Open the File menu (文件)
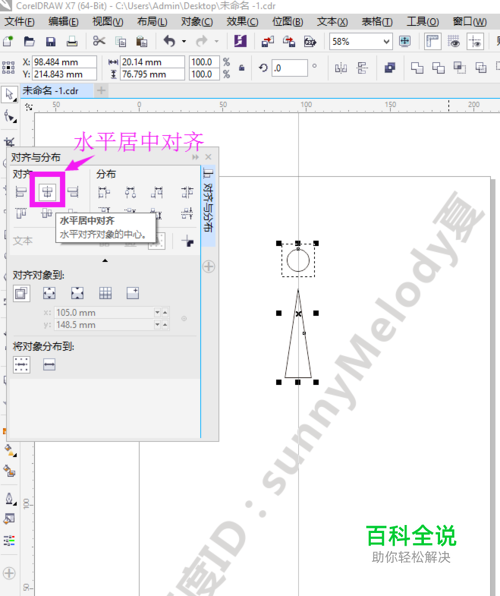The height and width of the screenshot is (596, 500). point(19,22)
